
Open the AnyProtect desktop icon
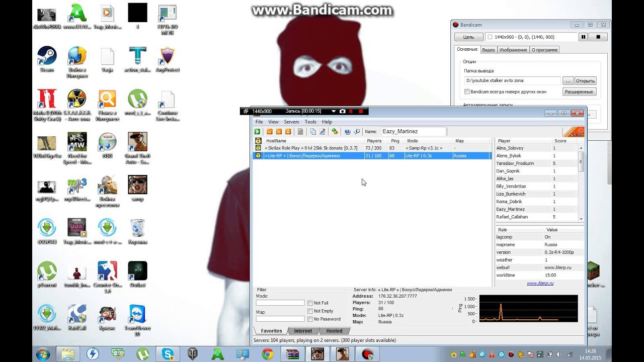tap(168, 59)
